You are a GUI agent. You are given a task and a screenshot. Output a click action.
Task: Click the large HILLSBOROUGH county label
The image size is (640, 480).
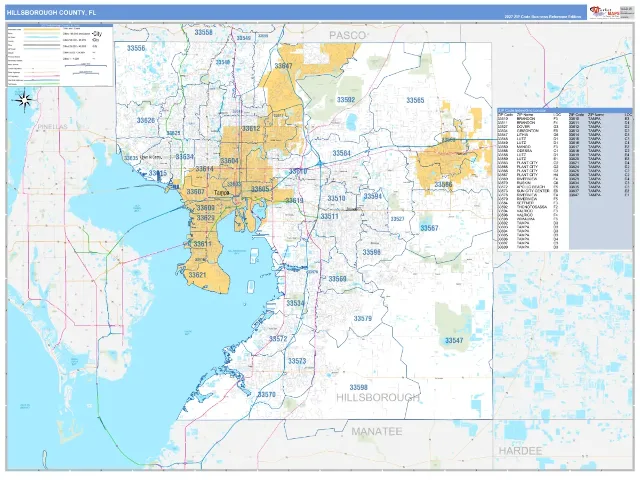[x=378, y=397]
